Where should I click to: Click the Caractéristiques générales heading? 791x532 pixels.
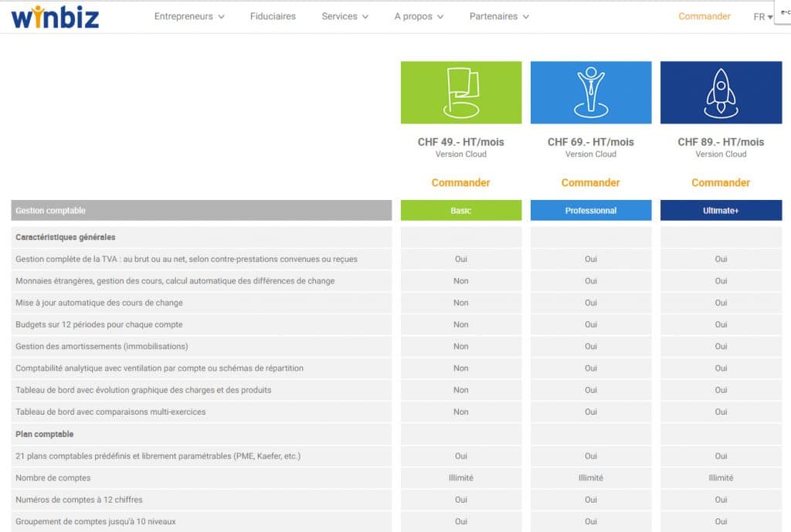tap(66, 237)
